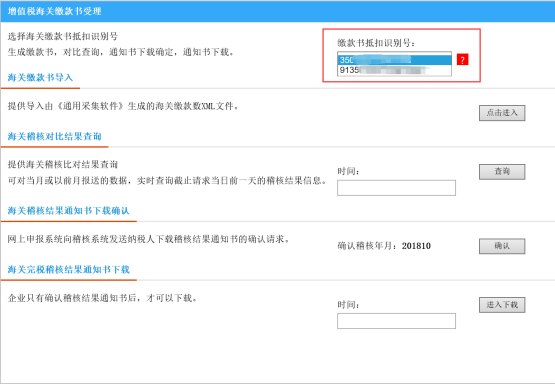Click the 查询 query button

[502, 172]
